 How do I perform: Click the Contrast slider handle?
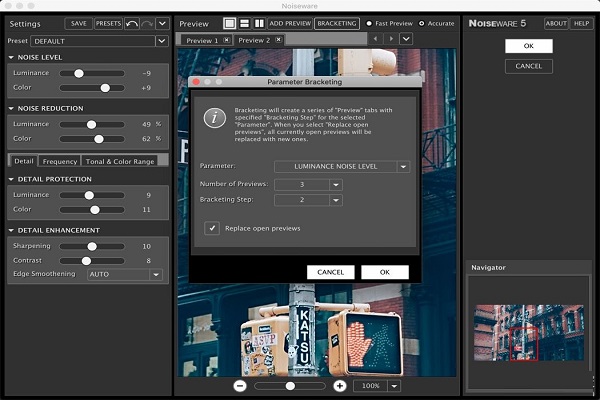pyautogui.click(x=86, y=261)
